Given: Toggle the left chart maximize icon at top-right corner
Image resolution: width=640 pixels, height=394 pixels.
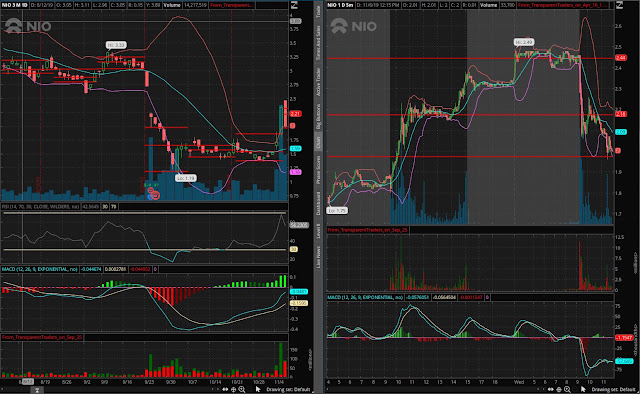Looking at the screenshot, I should [x=294, y=5].
